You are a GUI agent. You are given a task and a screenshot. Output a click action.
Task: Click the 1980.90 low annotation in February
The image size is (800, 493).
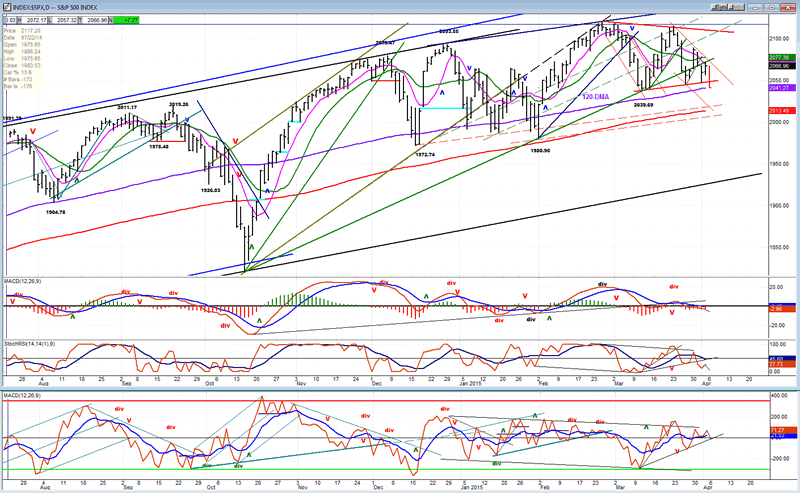click(540, 151)
